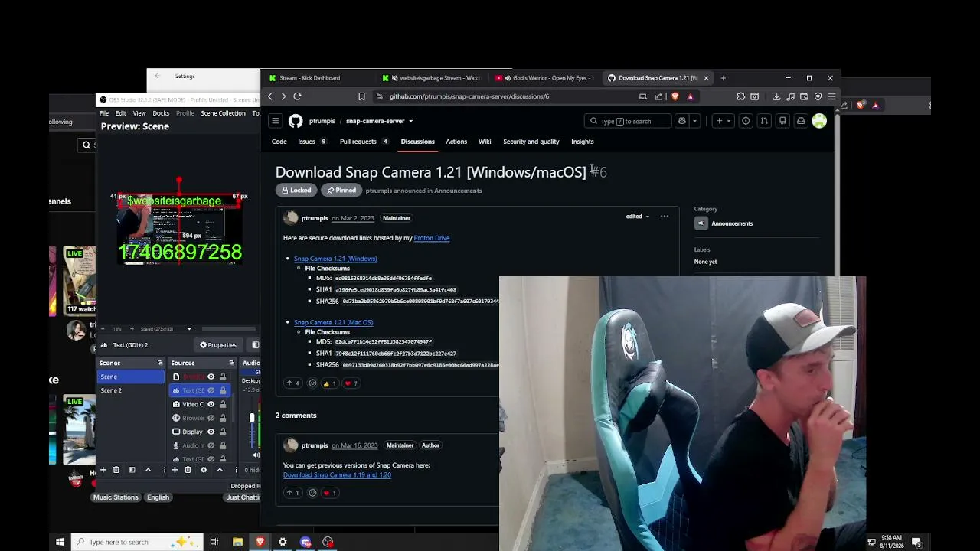Open source properties gear in Sources dock
980x551 pixels.
[x=204, y=470]
